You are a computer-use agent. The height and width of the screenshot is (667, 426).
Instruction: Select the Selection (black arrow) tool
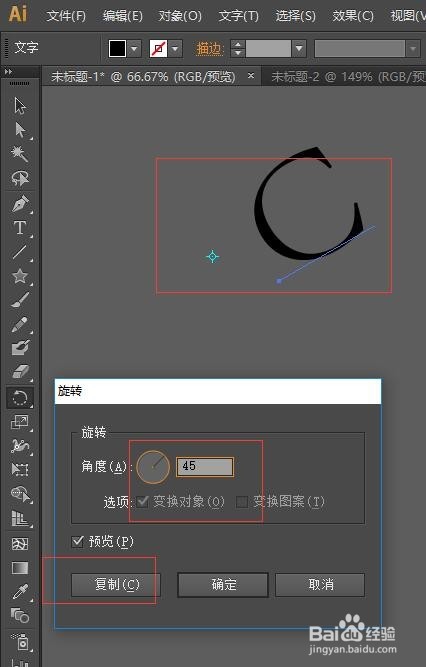20,105
